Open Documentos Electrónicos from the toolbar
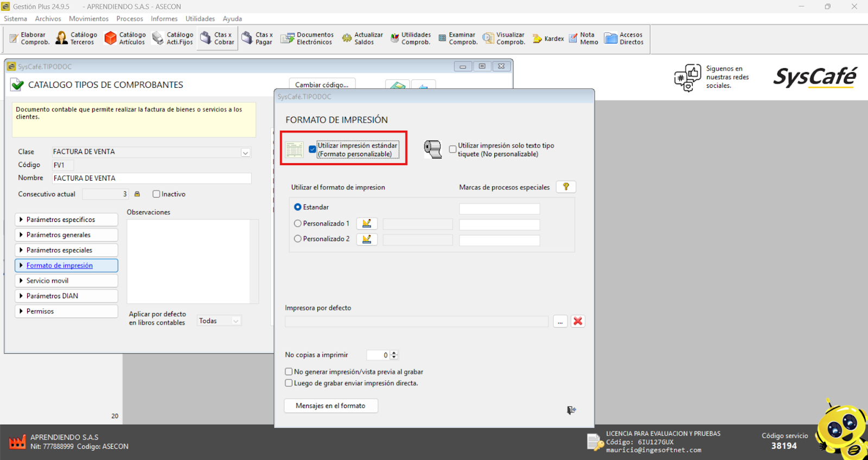This screenshot has height=460, width=868. pos(307,38)
